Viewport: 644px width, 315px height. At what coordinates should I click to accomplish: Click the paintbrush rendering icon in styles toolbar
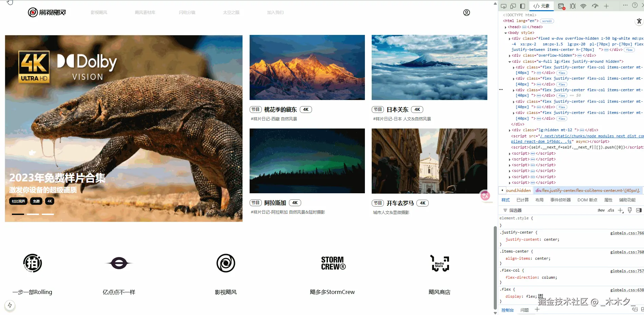630,210
